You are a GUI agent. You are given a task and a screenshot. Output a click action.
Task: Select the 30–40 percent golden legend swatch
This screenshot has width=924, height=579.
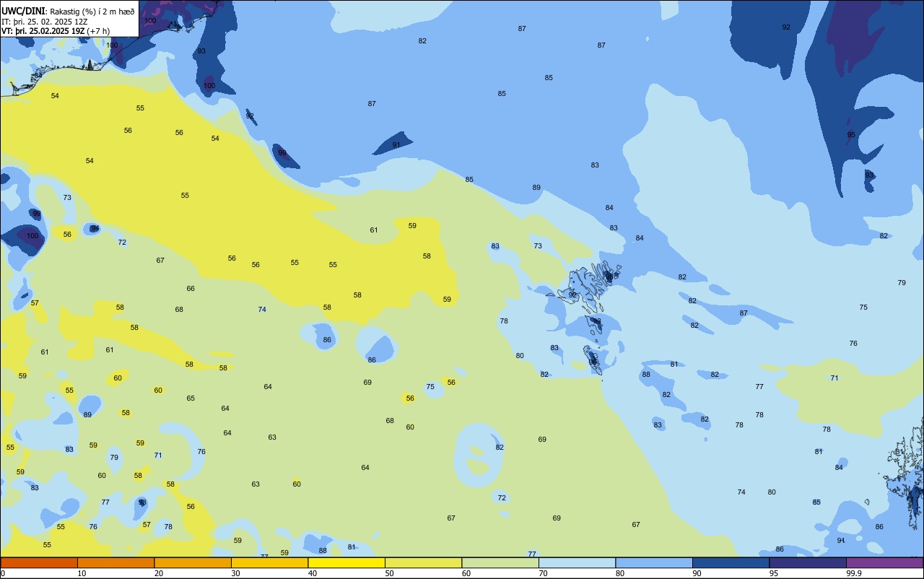[269, 562]
